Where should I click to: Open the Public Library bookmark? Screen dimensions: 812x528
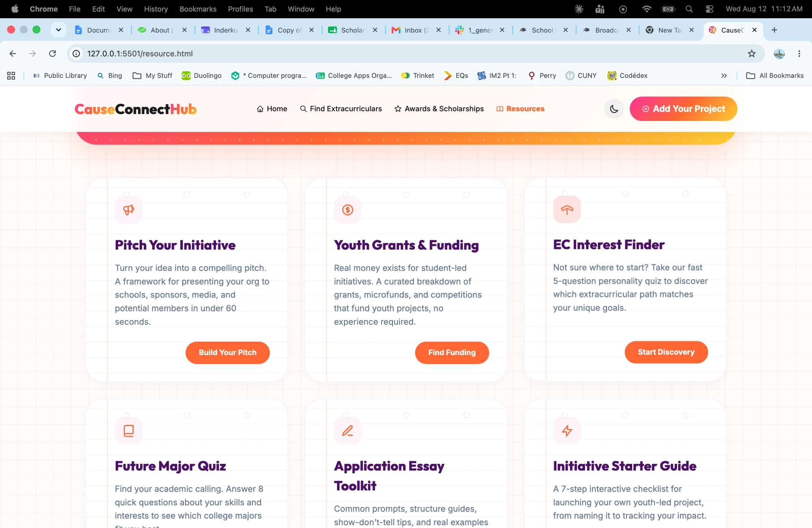tap(60, 75)
